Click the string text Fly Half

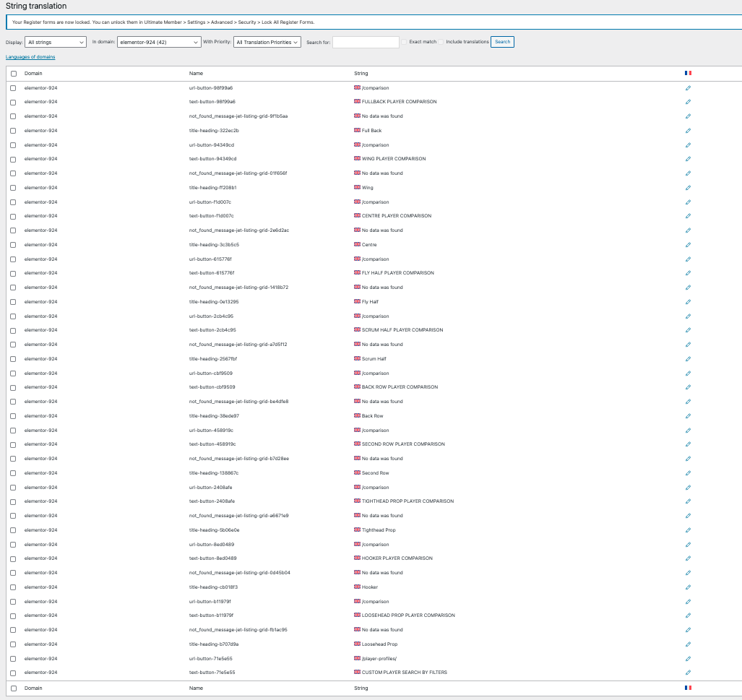click(370, 302)
